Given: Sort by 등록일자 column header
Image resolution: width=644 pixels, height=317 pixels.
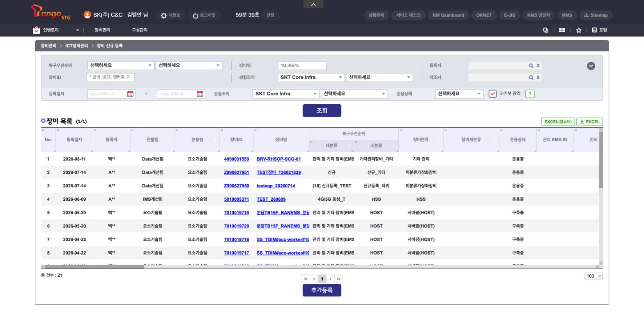Looking at the screenshot, I should coord(74,140).
